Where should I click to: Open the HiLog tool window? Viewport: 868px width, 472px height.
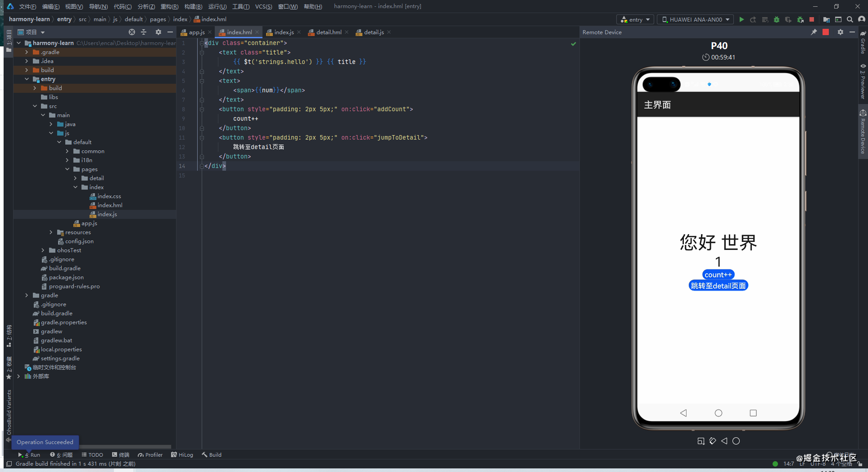click(x=182, y=455)
